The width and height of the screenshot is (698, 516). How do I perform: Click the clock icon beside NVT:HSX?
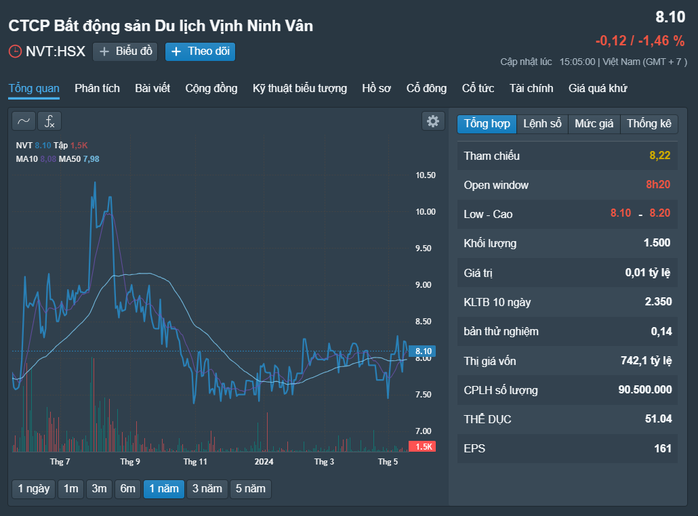pyautogui.click(x=15, y=52)
